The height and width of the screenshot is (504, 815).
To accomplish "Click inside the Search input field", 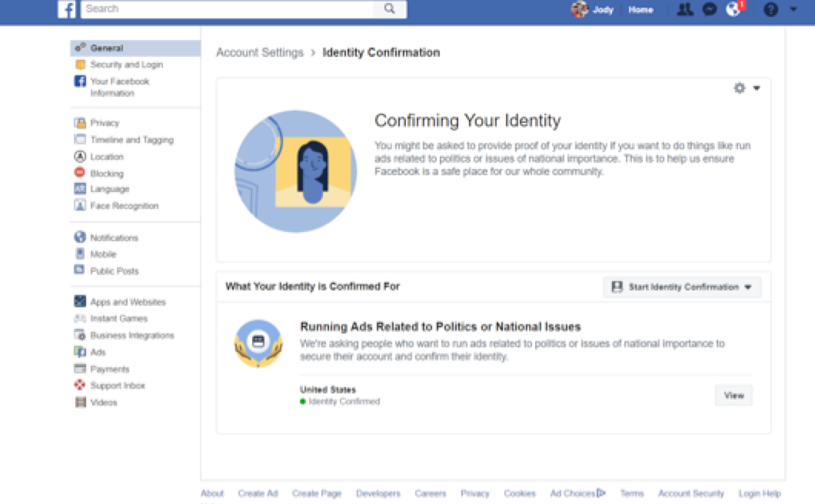I will (x=227, y=8).
